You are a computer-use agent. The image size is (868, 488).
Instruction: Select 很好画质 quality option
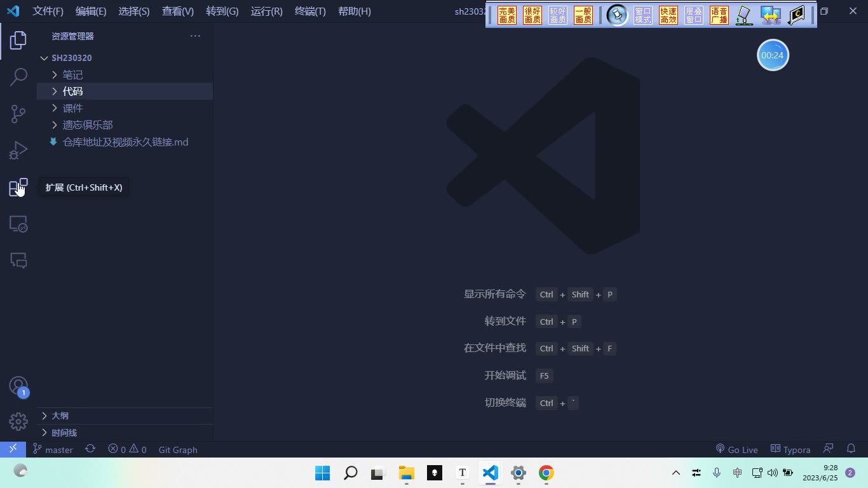(532, 15)
